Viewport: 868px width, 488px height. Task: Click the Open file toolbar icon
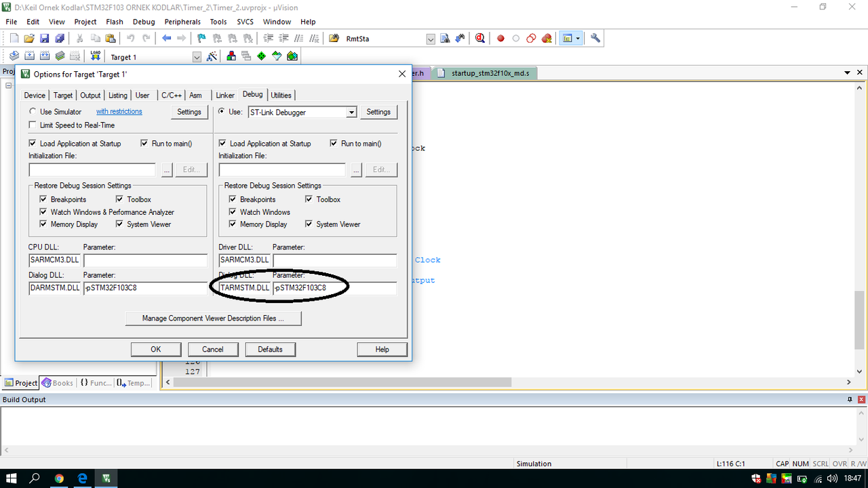[x=29, y=39]
